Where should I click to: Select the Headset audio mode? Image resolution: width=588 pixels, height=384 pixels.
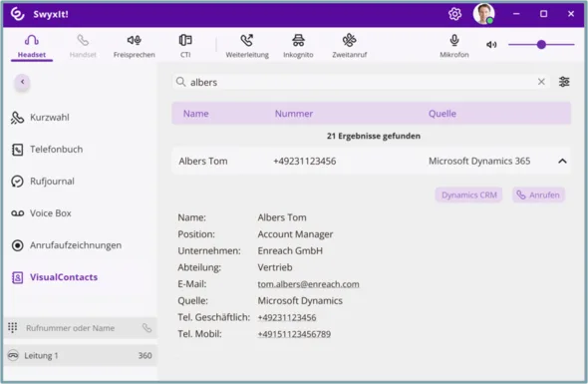[32, 46]
